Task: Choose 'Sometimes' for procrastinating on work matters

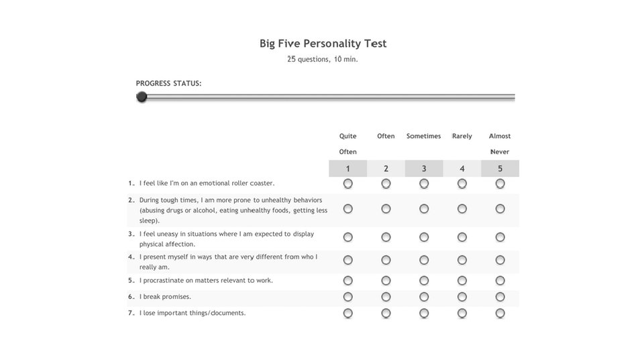Action: click(424, 281)
